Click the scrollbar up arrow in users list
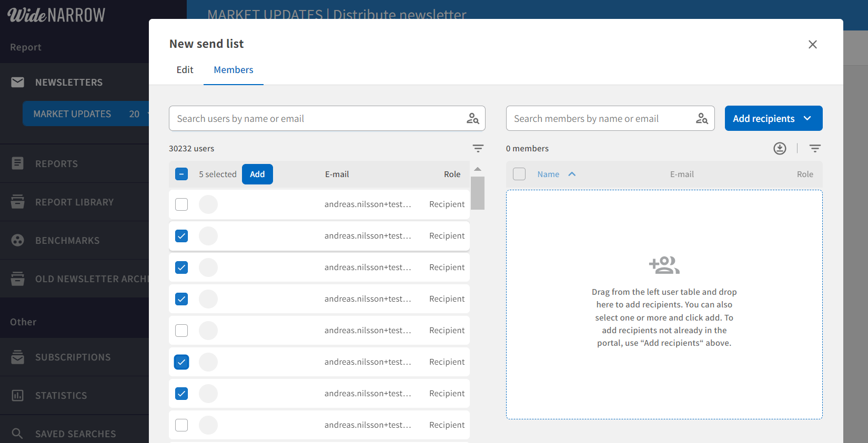The width and height of the screenshot is (868, 443). (x=478, y=169)
